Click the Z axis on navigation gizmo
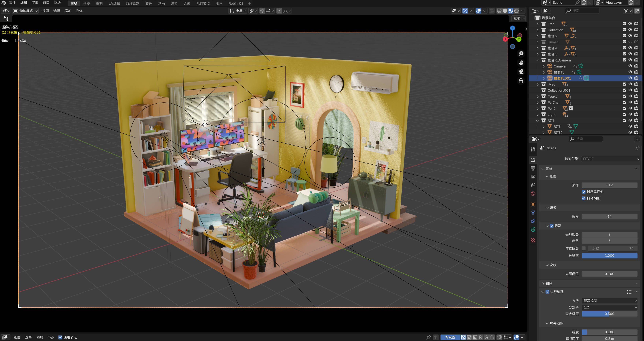Screen dimensions: 644x341 pyautogui.click(x=512, y=28)
